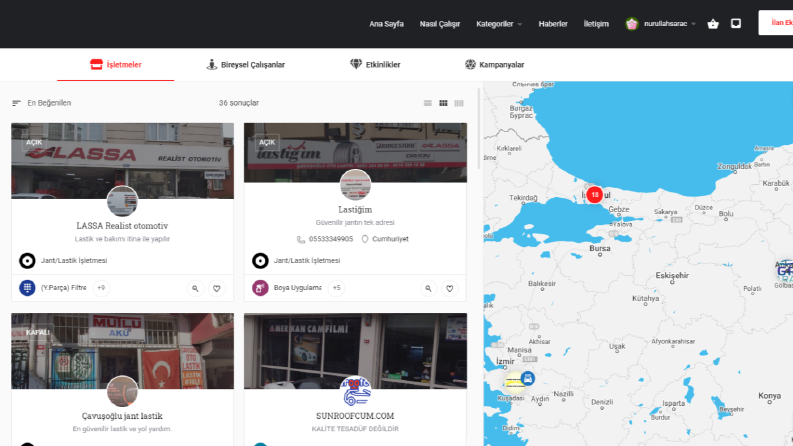Click phone number 05533349905
This screenshot has height=446, width=793.
point(331,239)
